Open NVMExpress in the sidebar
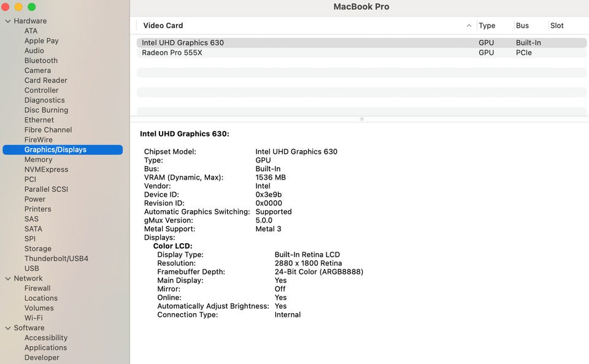Image resolution: width=589 pixels, height=364 pixels. (46, 170)
